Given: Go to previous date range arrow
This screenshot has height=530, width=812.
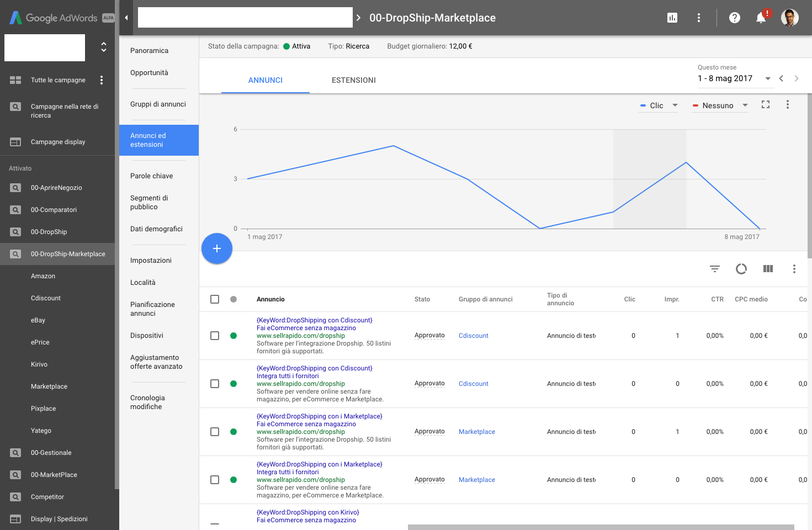Looking at the screenshot, I should [781, 78].
